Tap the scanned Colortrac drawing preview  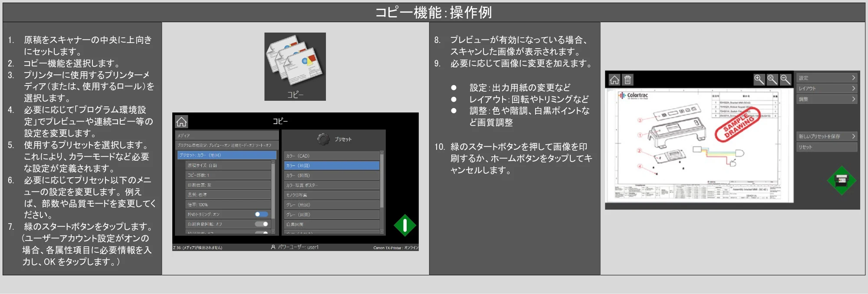tap(700, 145)
